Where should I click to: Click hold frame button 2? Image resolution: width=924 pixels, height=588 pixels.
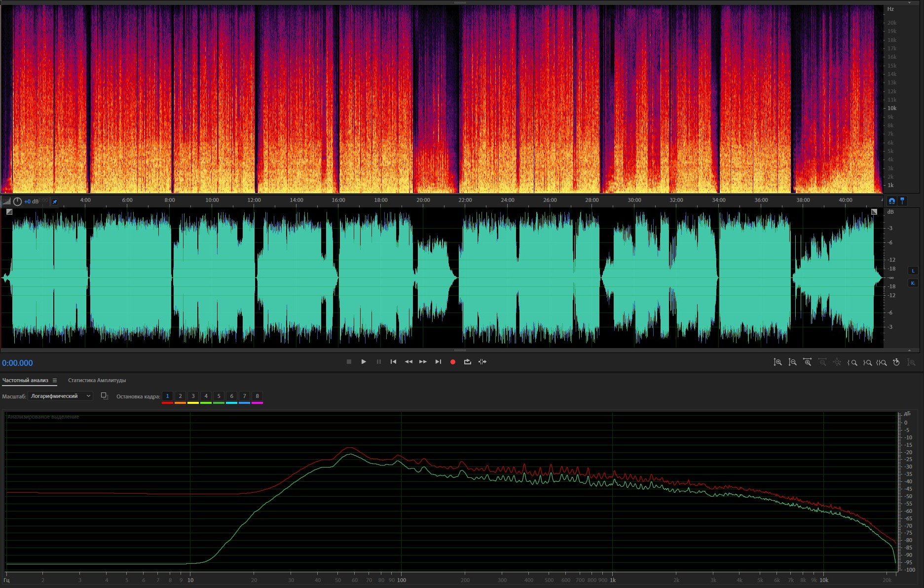pos(180,396)
